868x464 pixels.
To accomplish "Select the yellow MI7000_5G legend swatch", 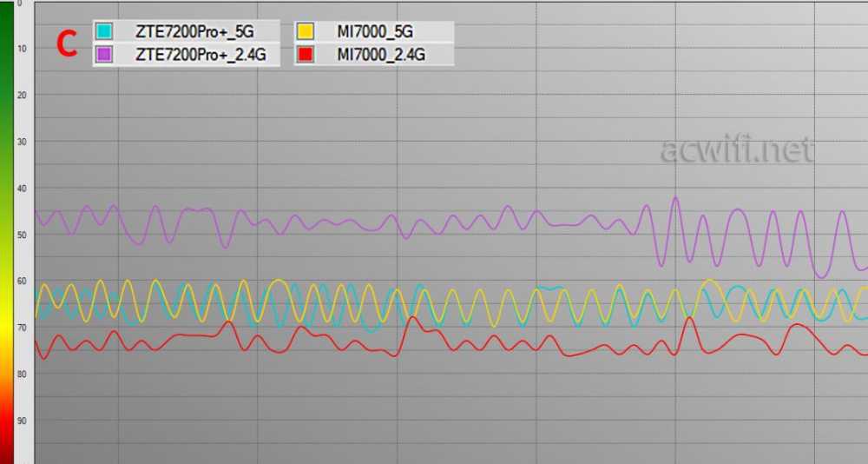I will (x=306, y=31).
